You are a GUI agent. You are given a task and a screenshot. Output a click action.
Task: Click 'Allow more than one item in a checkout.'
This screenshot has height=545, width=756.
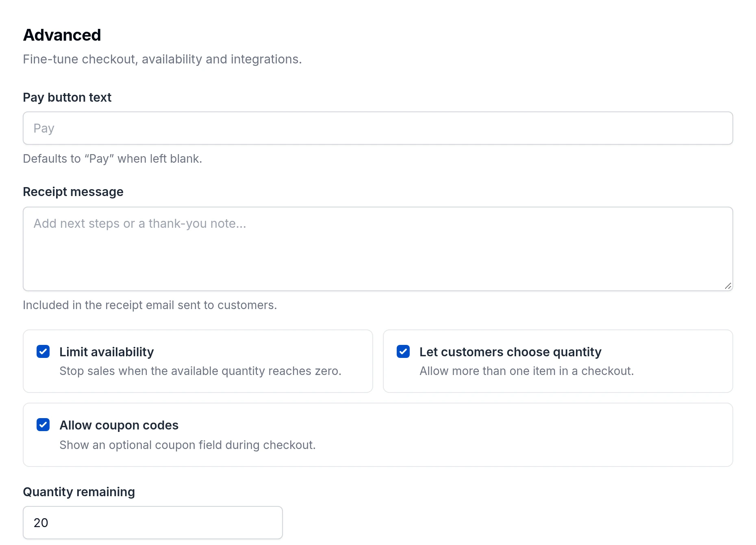527,371
